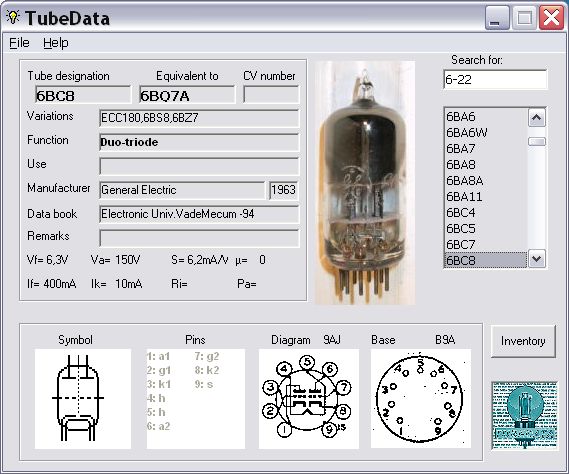This screenshot has width=569, height=474.
Task: Click the tube schematic symbol image
Action: (83, 399)
